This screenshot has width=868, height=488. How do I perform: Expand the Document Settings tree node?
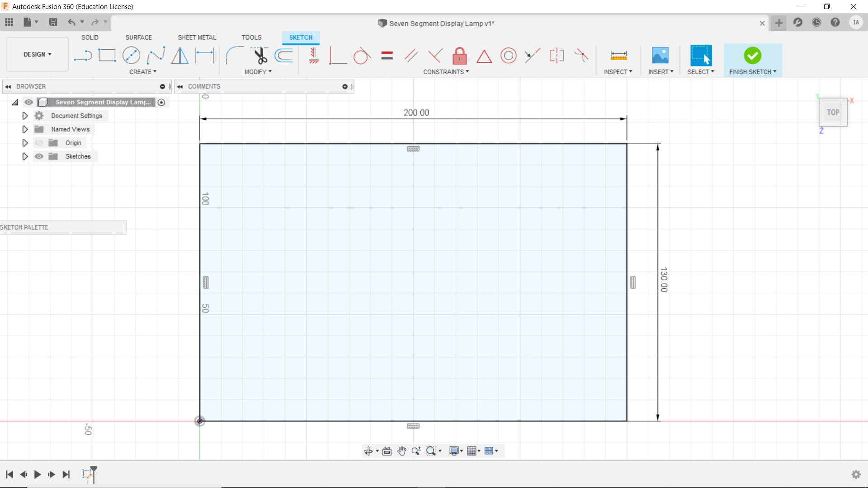pos(25,116)
